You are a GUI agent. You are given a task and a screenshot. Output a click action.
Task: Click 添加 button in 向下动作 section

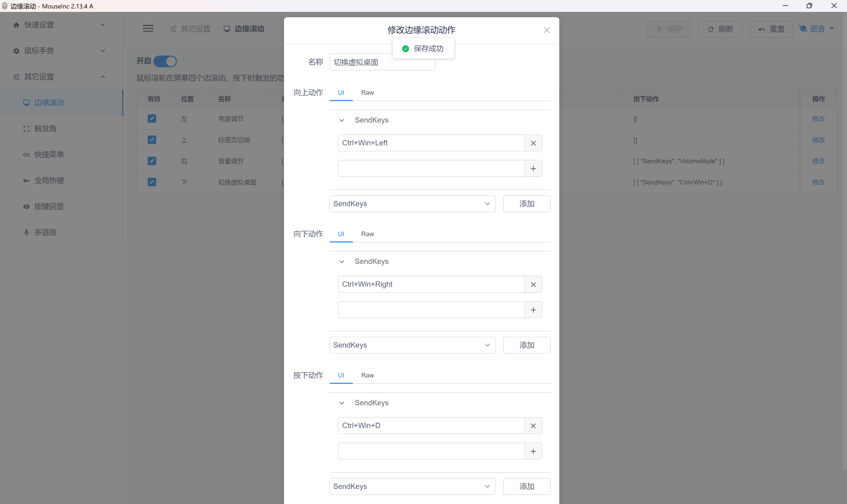coord(526,345)
